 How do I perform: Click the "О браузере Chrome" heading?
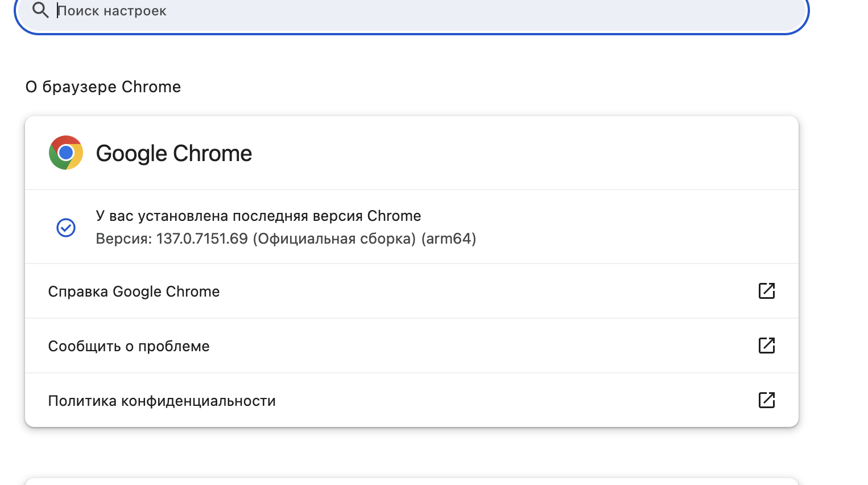click(x=103, y=87)
